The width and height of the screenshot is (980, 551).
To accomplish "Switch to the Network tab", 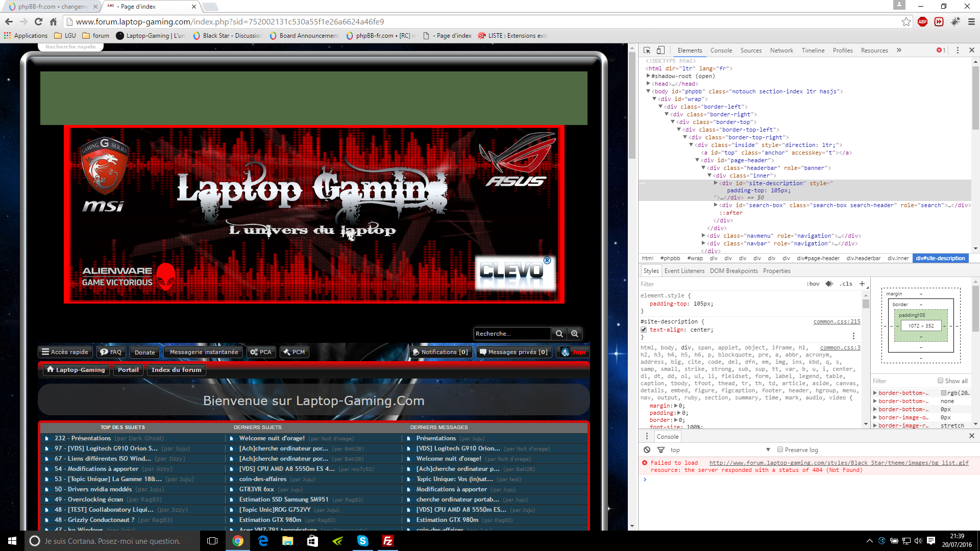I will click(x=781, y=50).
